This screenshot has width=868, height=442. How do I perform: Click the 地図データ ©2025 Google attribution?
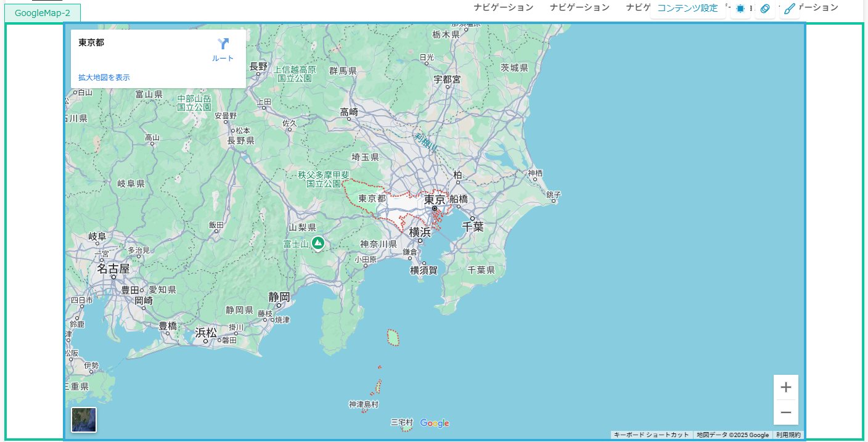click(733, 435)
